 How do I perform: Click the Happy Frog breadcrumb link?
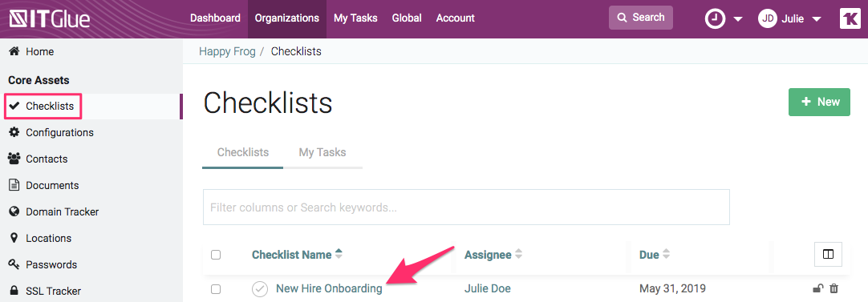(227, 51)
